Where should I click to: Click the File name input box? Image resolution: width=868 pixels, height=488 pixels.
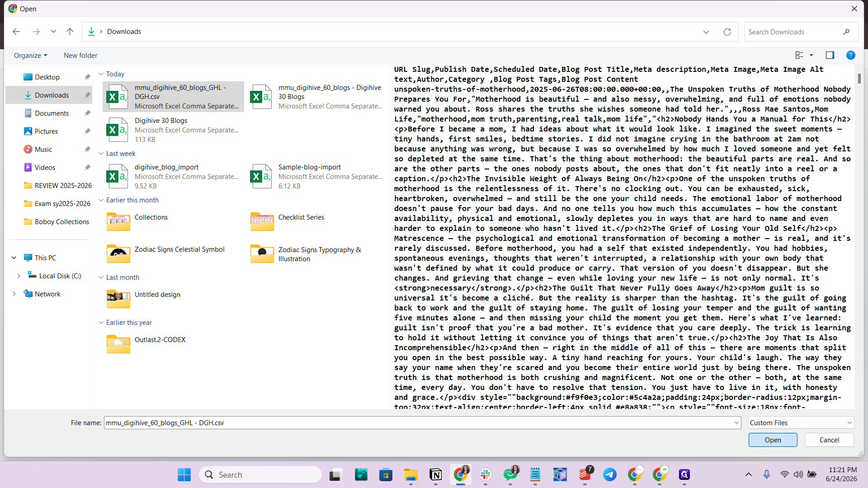[x=418, y=423]
